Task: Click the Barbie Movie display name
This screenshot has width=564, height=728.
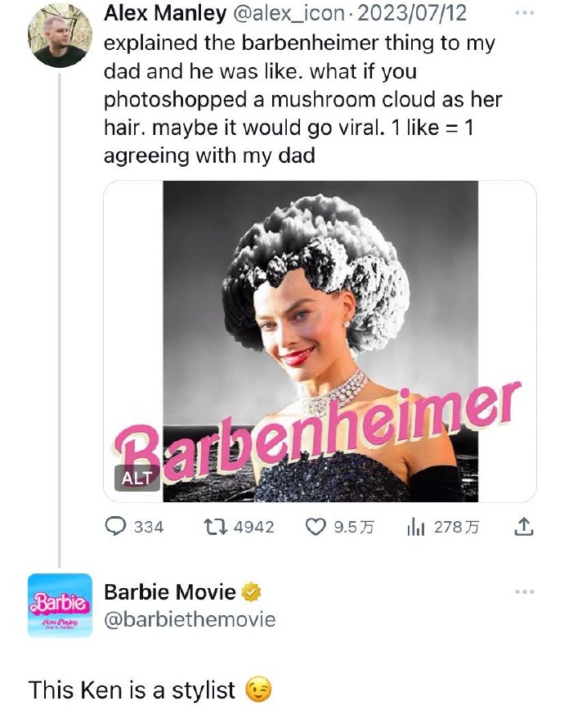Action: pyautogui.click(x=170, y=592)
